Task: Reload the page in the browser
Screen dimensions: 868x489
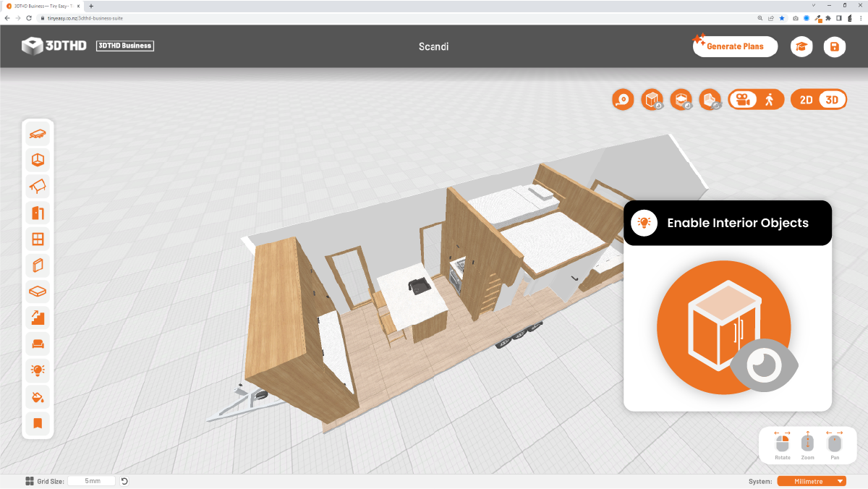Action: click(28, 18)
